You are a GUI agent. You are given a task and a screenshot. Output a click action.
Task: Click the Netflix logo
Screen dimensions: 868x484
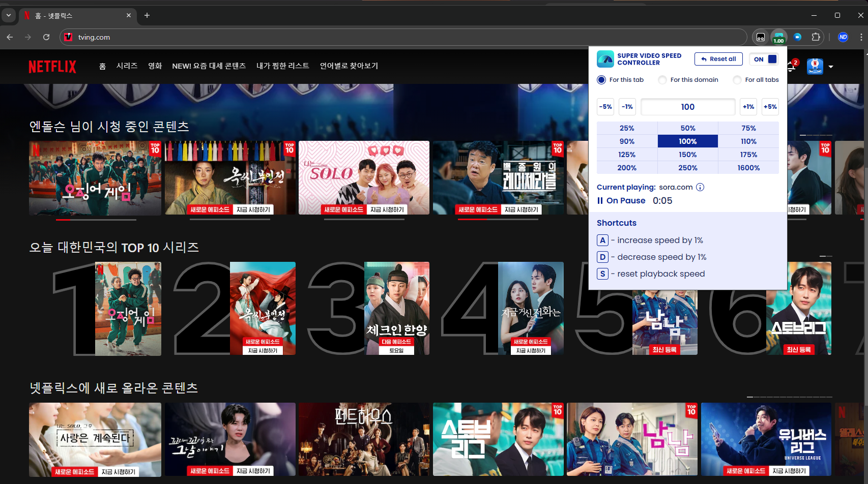point(52,67)
